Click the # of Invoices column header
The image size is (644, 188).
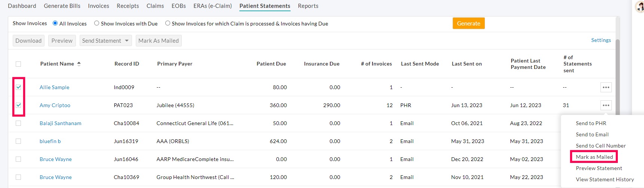point(376,64)
